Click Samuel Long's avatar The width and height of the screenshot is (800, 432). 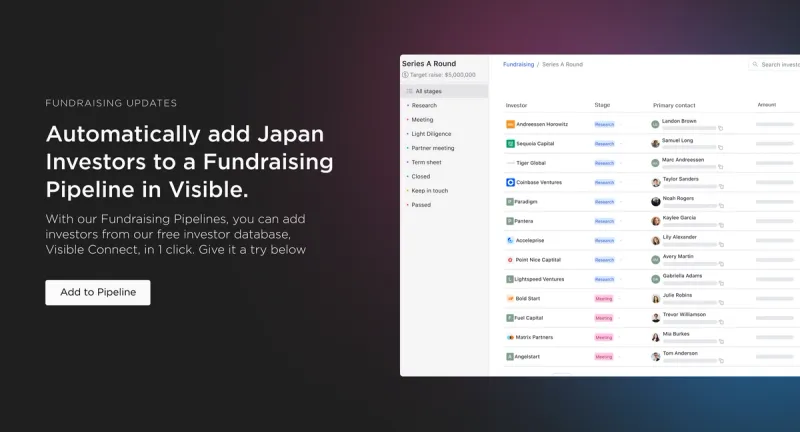[x=656, y=144]
